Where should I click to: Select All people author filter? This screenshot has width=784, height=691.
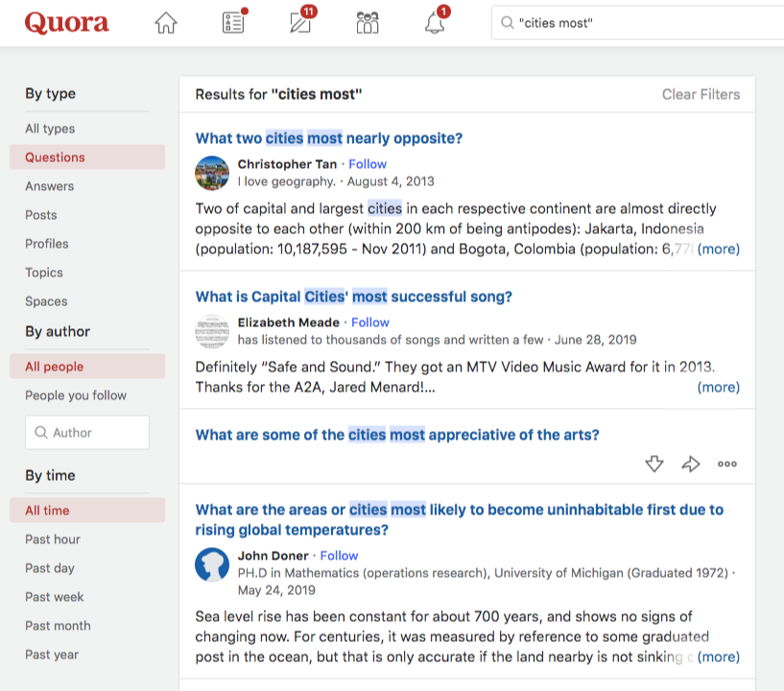click(87, 366)
